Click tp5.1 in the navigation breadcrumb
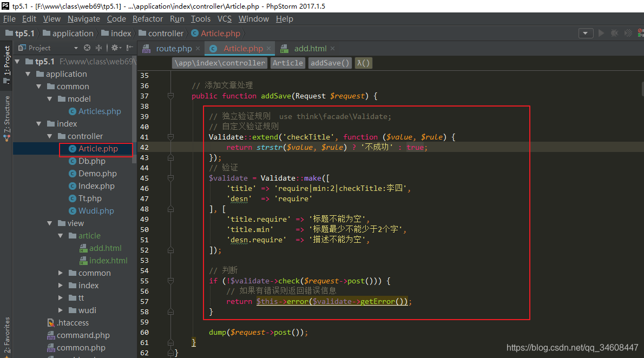The height and width of the screenshot is (358, 644). (x=20, y=33)
